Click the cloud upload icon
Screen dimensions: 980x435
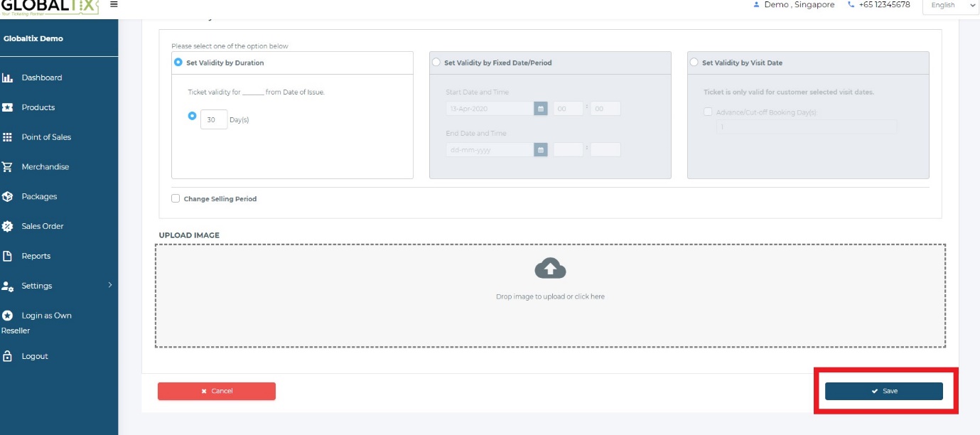tap(550, 269)
